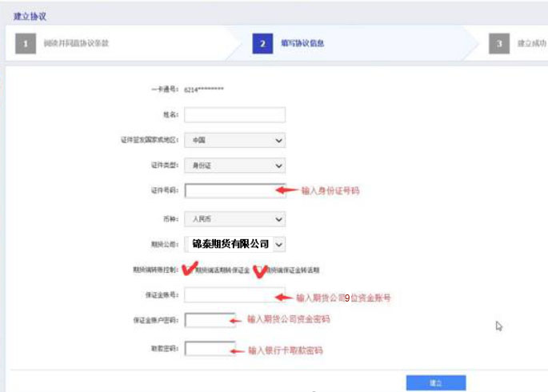Click the 取款密码 withdrawal password field

coord(210,349)
